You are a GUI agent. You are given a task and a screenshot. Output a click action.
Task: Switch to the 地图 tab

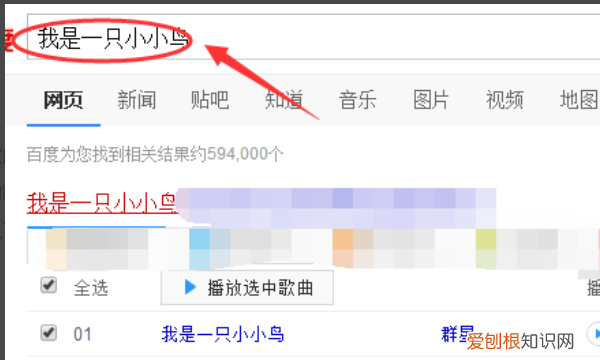(579, 100)
